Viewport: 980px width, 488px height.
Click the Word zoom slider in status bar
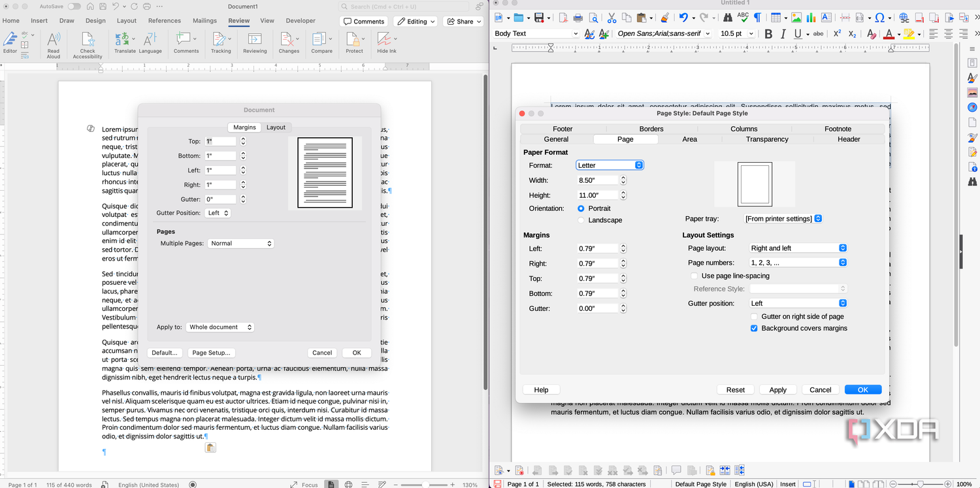[x=425, y=485]
